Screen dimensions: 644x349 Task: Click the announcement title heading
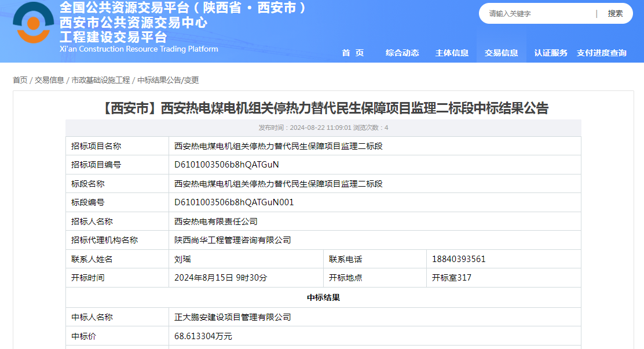coord(323,108)
